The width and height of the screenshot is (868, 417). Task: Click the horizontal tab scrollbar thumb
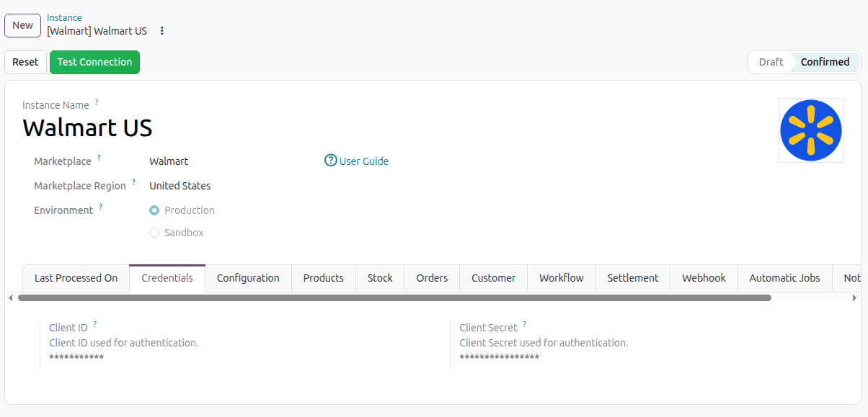(x=394, y=297)
